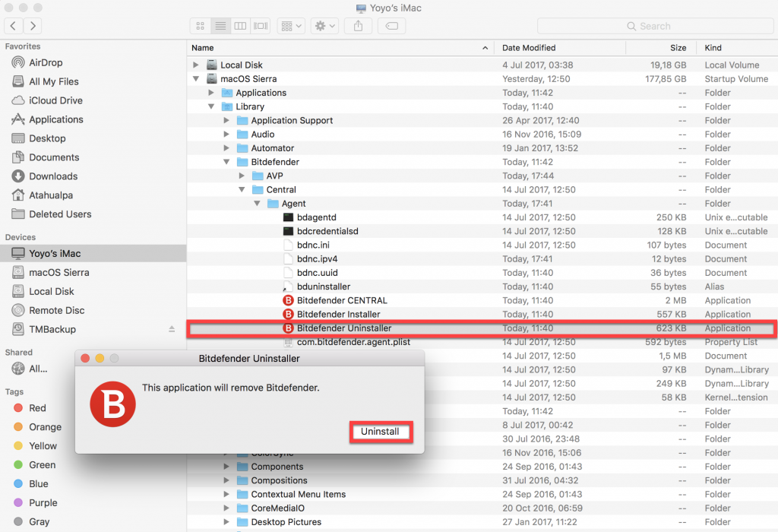Screen dimensions: 778x532
Task: Select the bdnc.ini document
Action: pyautogui.click(x=482, y=245)
